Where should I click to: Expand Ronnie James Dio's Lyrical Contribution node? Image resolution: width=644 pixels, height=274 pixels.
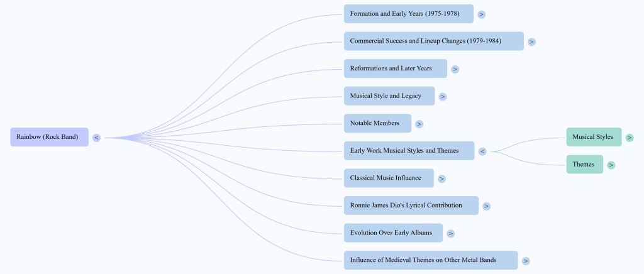click(x=486, y=206)
